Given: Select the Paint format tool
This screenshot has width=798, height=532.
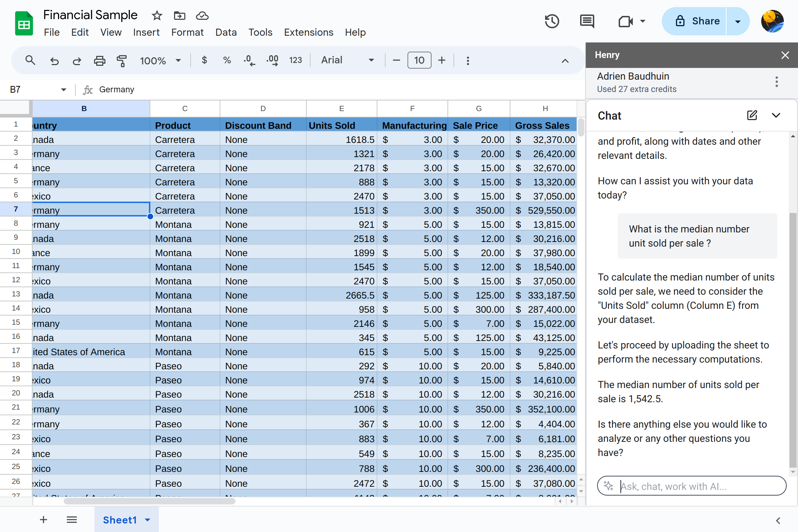Looking at the screenshot, I should (x=122, y=61).
